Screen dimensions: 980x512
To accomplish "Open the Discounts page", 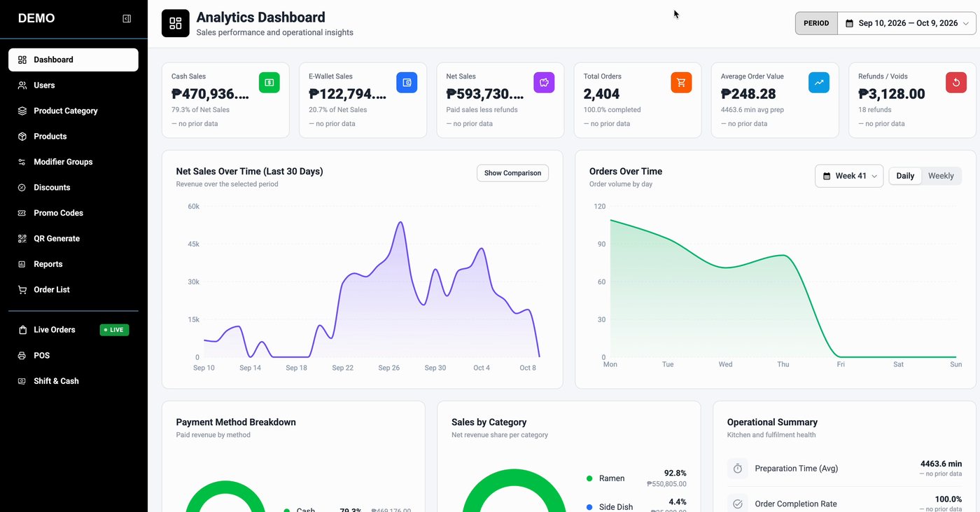I will [x=73, y=188].
